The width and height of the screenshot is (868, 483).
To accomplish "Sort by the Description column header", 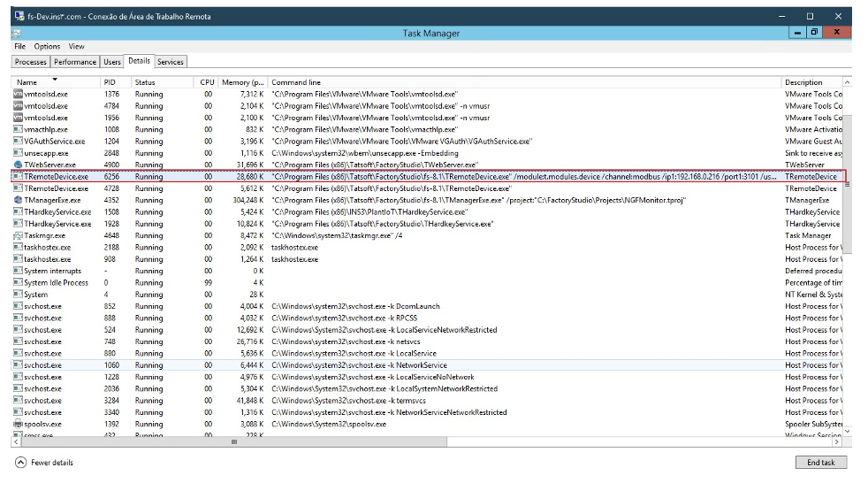I will 811,82.
